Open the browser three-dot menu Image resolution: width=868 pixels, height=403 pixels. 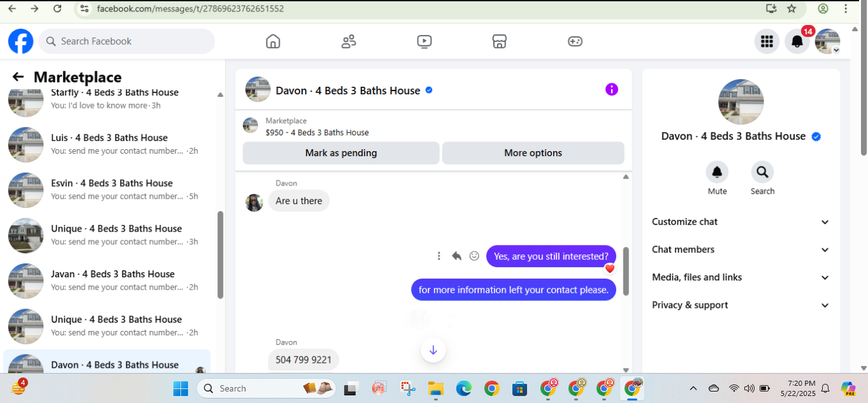click(x=846, y=8)
